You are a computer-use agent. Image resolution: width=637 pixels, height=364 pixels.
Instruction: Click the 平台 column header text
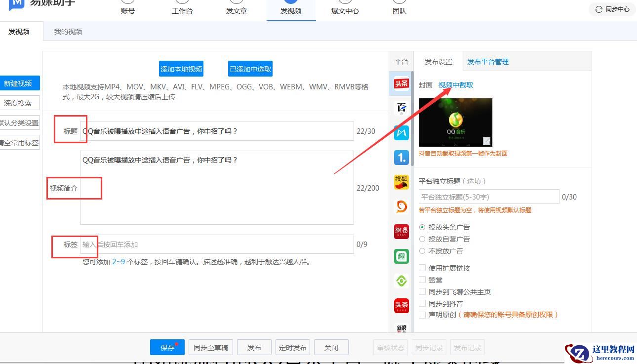(401, 62)
